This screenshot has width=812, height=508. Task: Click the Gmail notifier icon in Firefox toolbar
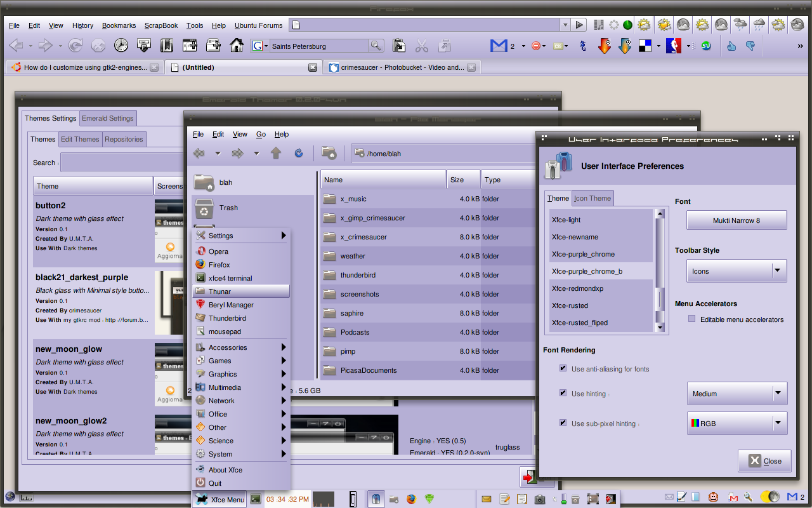coord(499,46)
